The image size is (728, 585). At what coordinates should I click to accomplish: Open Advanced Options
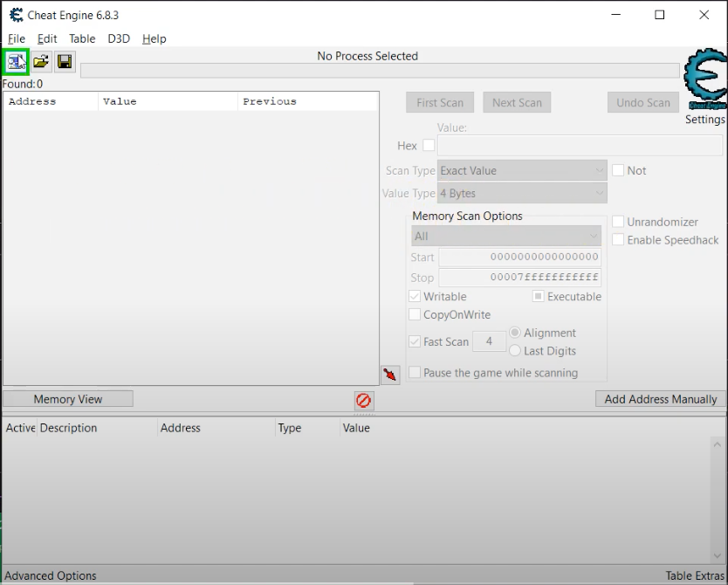pos(50,575)
